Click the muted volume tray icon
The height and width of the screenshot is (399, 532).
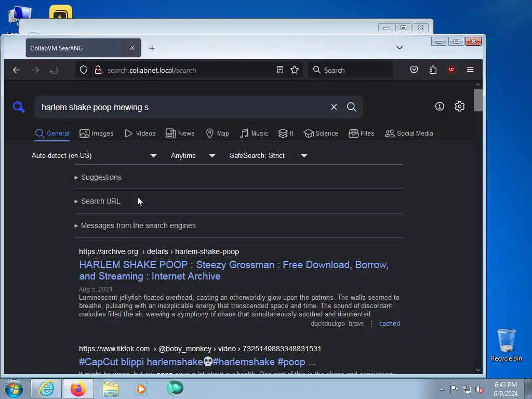tap(480, 390)
